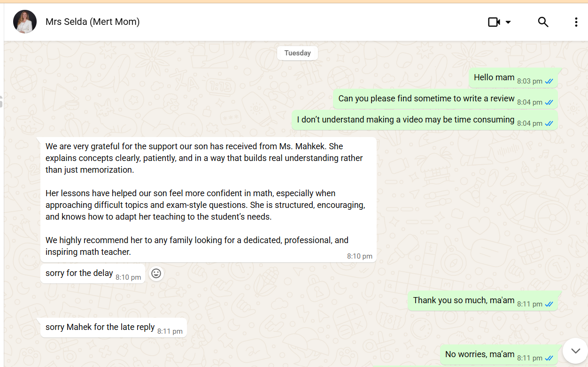Open search in this chat

tap(543, 22)
